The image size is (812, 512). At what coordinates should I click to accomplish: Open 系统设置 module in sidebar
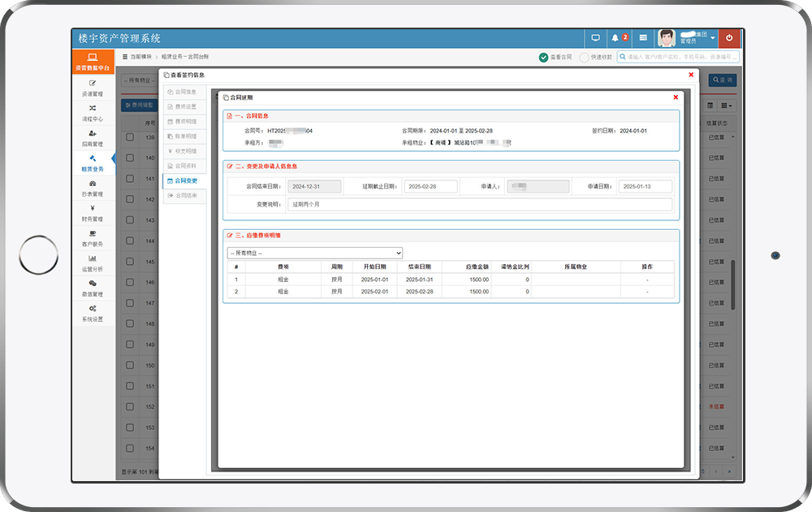click(x=93, y=313)
